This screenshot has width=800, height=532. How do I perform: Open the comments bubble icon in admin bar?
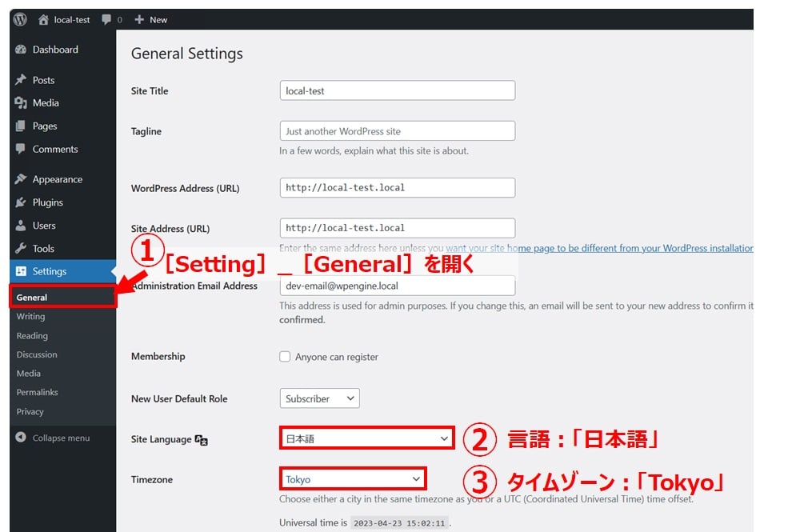pos(106,19)
